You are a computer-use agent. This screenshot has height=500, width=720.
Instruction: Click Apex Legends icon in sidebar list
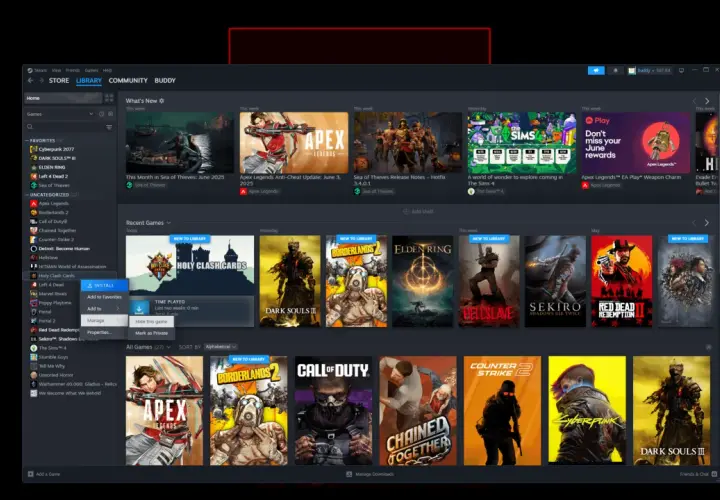[x=34, y=203]
